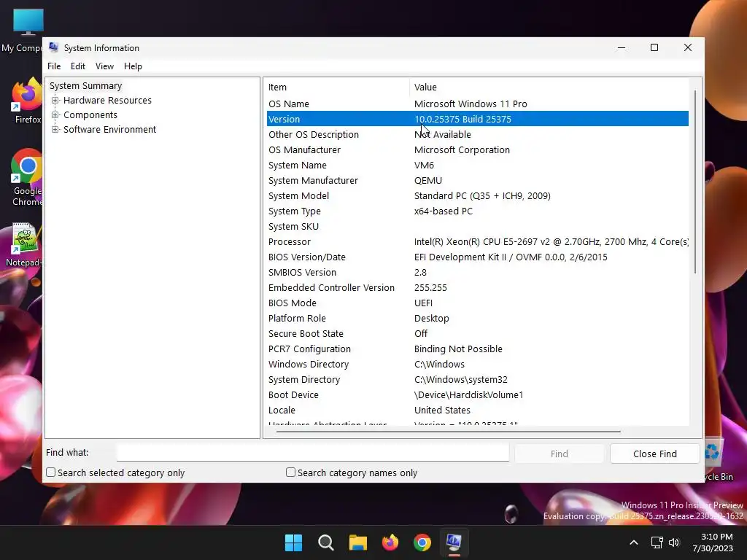
Task: Select the Other OS Description row
Action: 477,134
